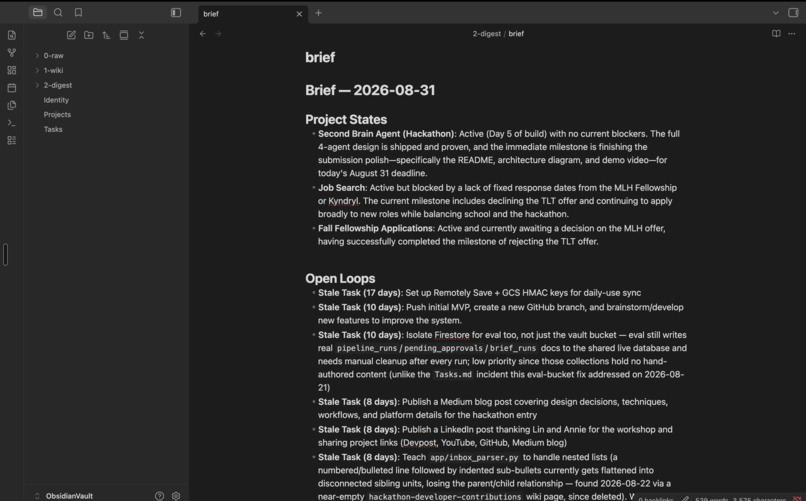This screenshot has width=806, height=501.
Task: Expand the 1-wiki folder chevron
Action: [x=37, y=70]
